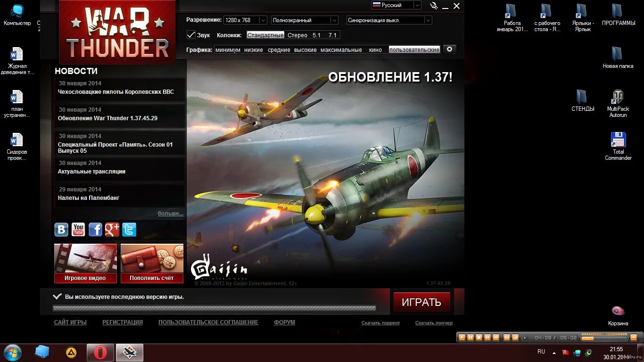
Task: Open the Total Commander desktop icon
Action: (x=618, y=147)
